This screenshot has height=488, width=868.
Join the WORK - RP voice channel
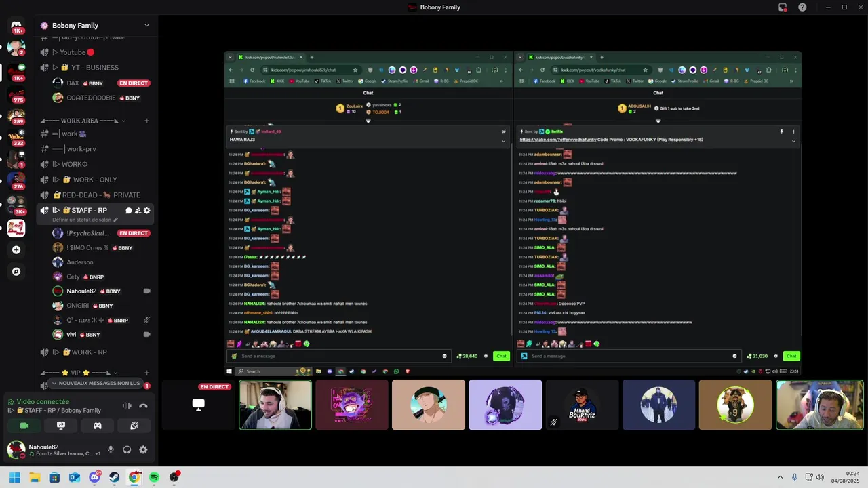click(x=95, y=352)
